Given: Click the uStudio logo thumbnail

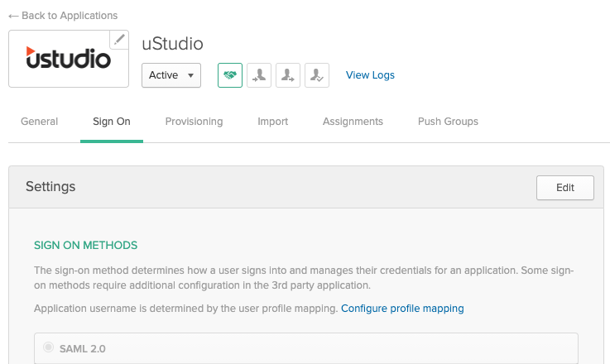Looking at the screenshot, I should [x=69, y=59].
